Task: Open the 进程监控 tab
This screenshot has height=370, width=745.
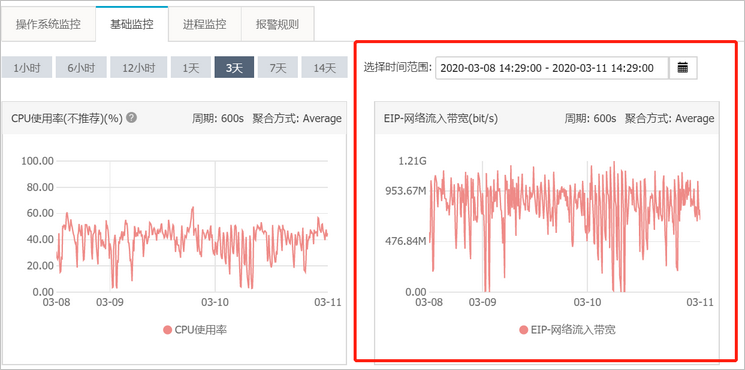Action: pyautogui.click(x=204, y=24)
